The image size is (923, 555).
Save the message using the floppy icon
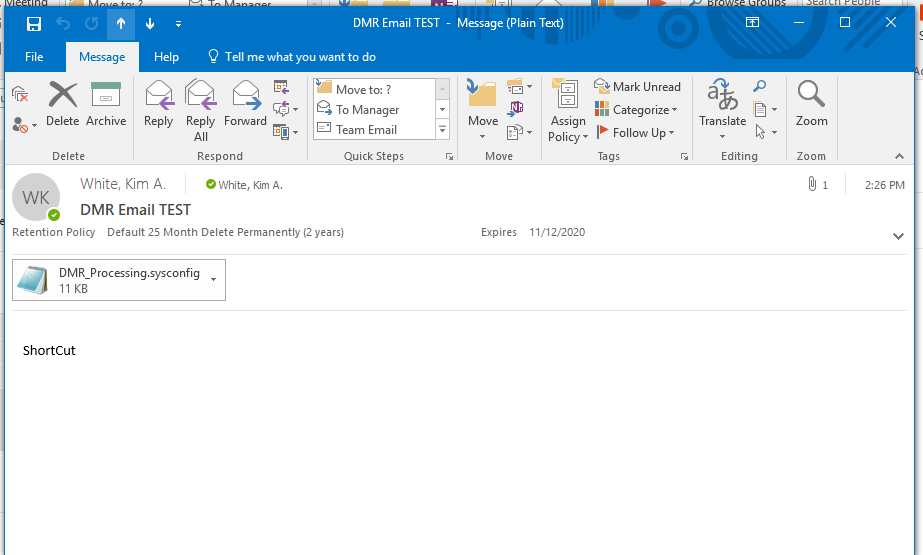34,24
